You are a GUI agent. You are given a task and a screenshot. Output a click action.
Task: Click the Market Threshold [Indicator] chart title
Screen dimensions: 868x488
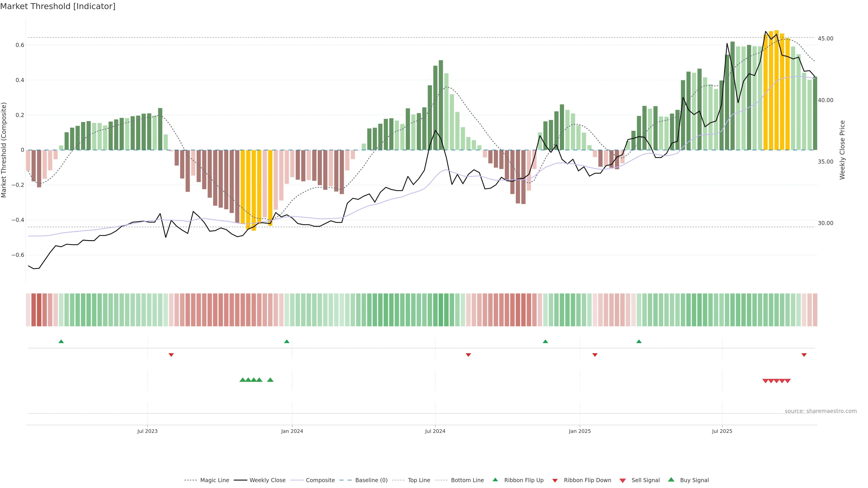[x=58, y=6]
